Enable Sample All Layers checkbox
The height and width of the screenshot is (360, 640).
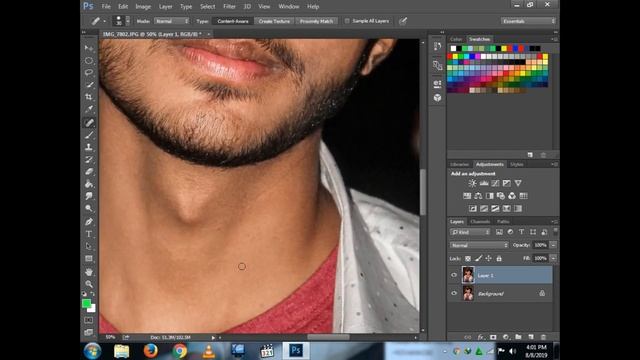(347, 21)
